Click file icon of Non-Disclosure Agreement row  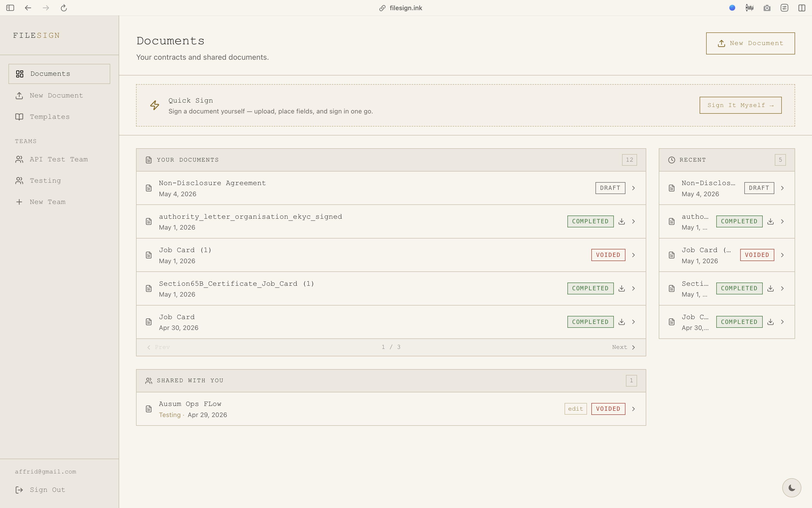click(149, 188)
